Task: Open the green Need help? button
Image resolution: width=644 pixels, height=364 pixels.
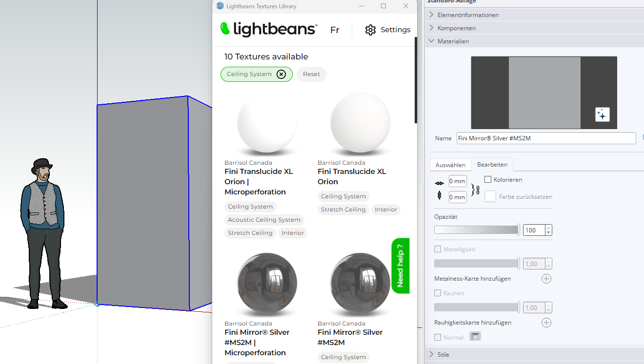Action: click(x=401, y=266)
